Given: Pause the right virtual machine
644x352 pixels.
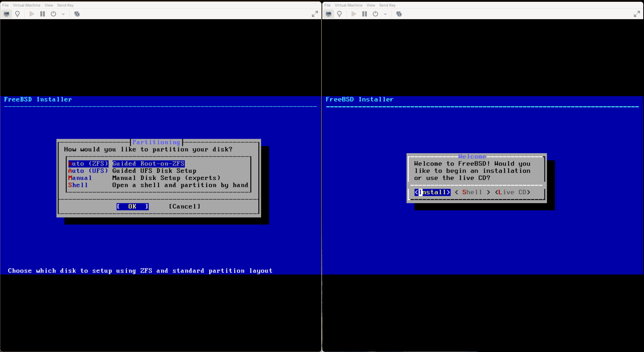Looking at the screenshot, I should click(x=365, y=14).
